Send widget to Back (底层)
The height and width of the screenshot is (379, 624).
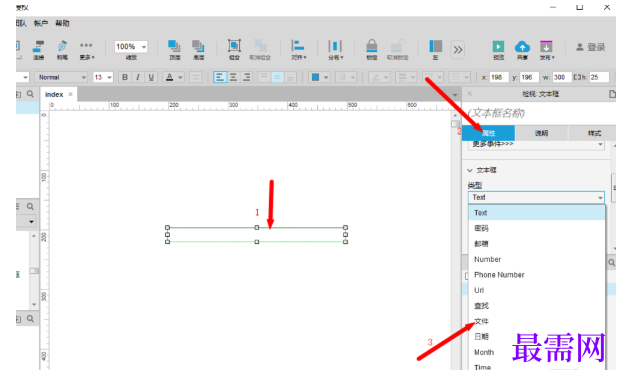(x=198, y=50)
